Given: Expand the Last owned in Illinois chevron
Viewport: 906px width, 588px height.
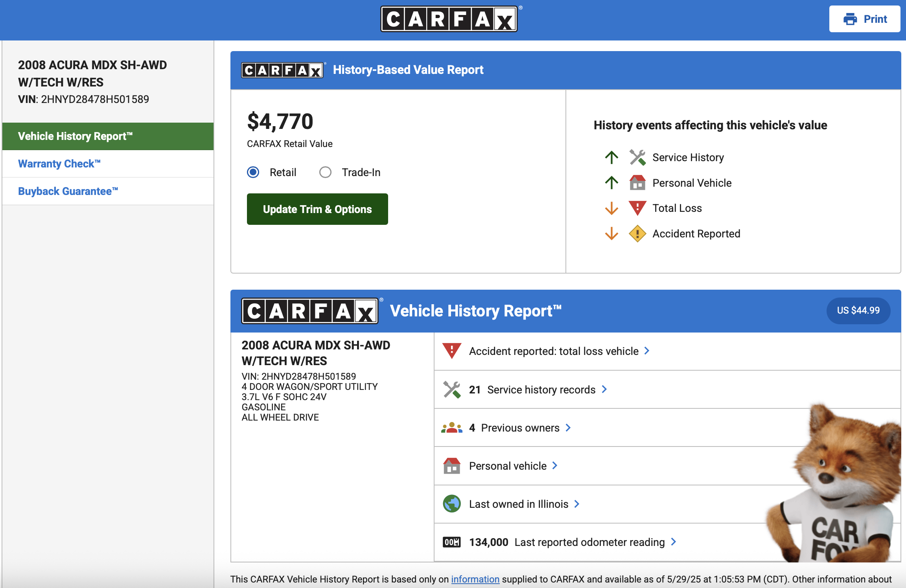Looking at the screenshot, I should point(577,503).
